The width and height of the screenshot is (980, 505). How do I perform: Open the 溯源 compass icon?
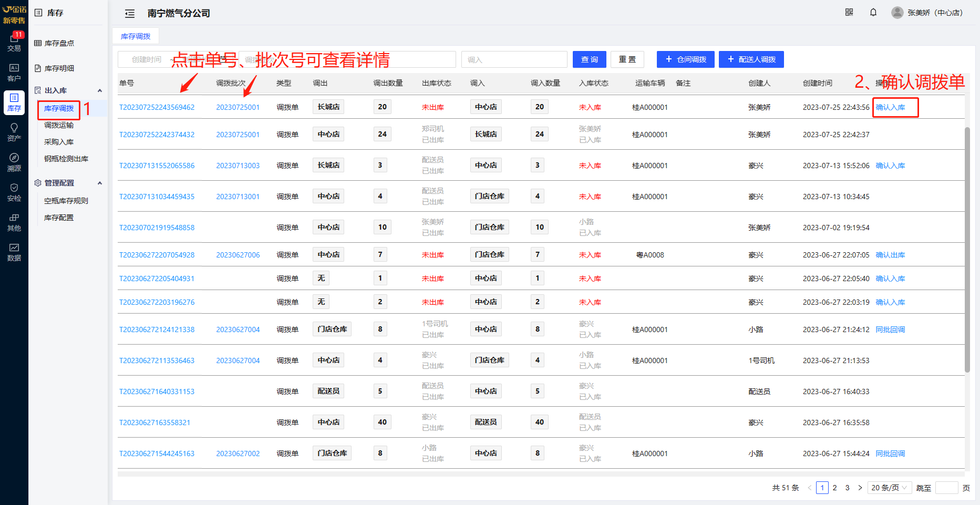14,162
